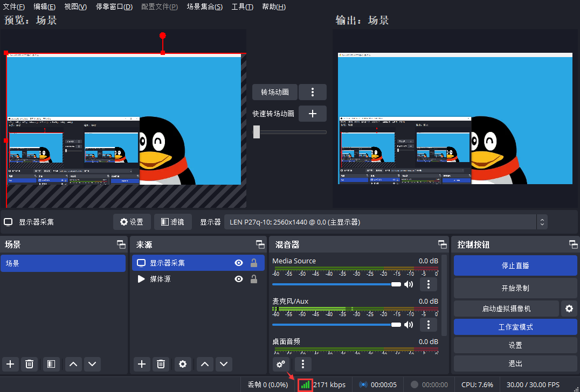The width and height of the screenshot is (580, 392).
Task: Click the 丢帧 0 (0.0%) status text
Action: point(268,385)
